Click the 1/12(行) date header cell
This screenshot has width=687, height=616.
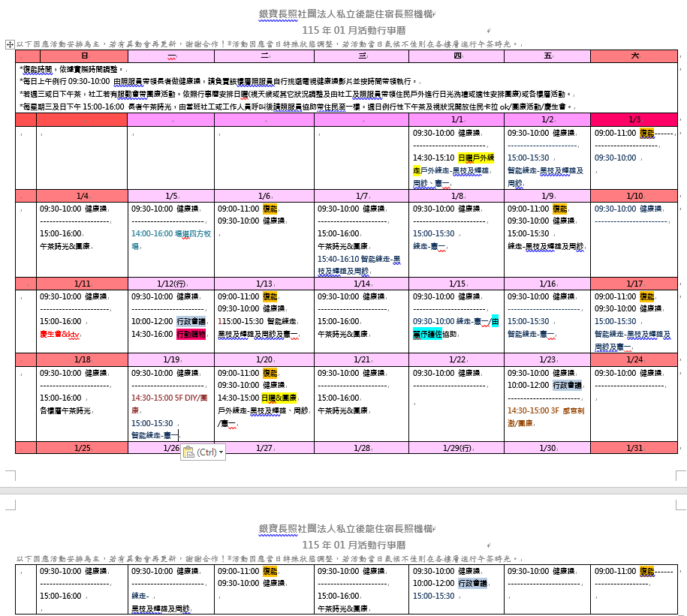171,284
